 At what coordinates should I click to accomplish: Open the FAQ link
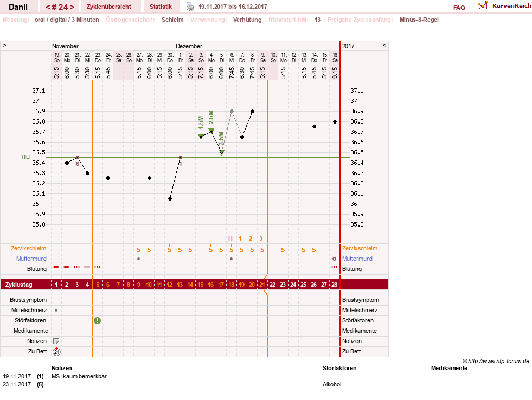pos(459,8)
